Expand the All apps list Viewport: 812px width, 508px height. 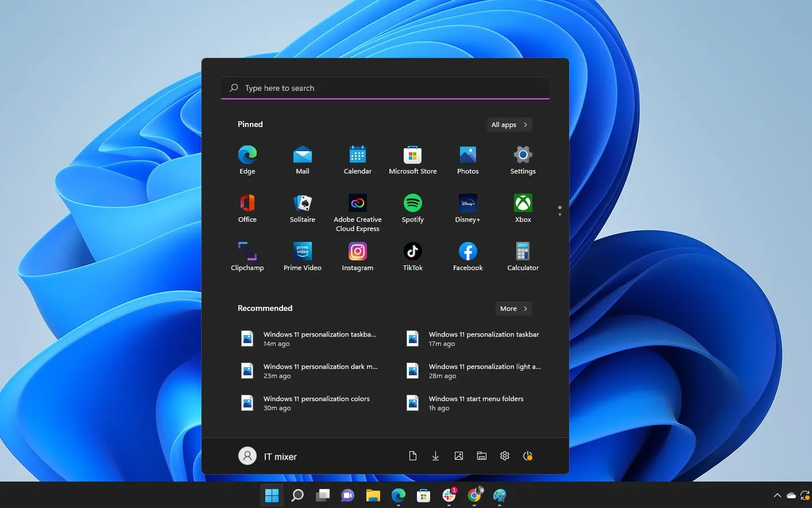click(x=509, y=125)
